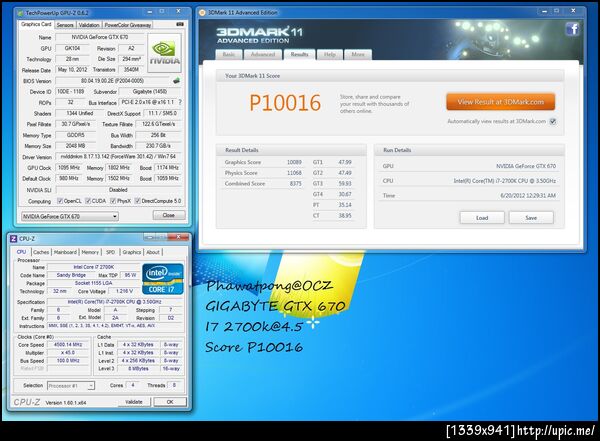Click the Bandwidth value 230.7 GB/s
Screen dimensions: 600x441
pos(158,146)
